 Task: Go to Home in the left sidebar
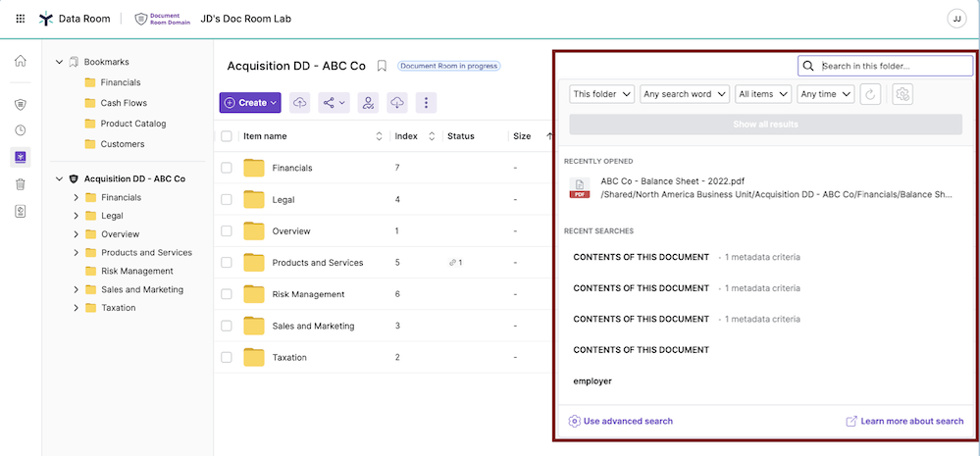tap(21, 61)
